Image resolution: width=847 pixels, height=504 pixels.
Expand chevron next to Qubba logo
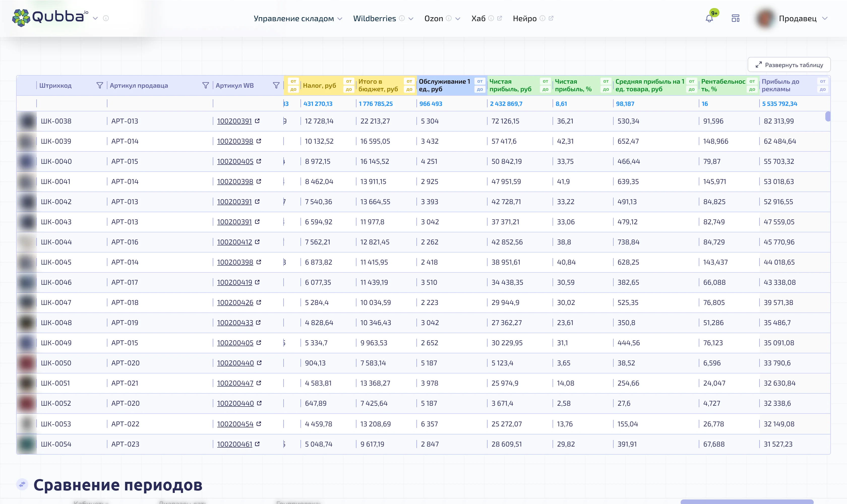[x=96, y=18]
